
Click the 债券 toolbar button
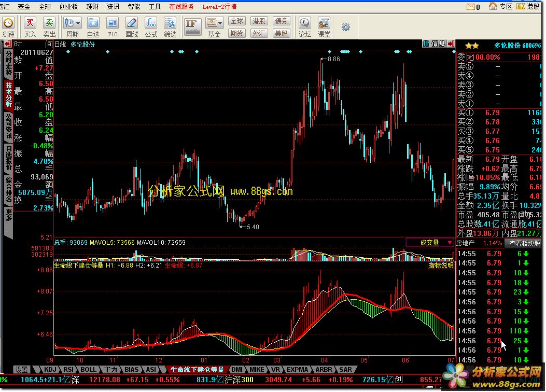[x=281, y=21]
